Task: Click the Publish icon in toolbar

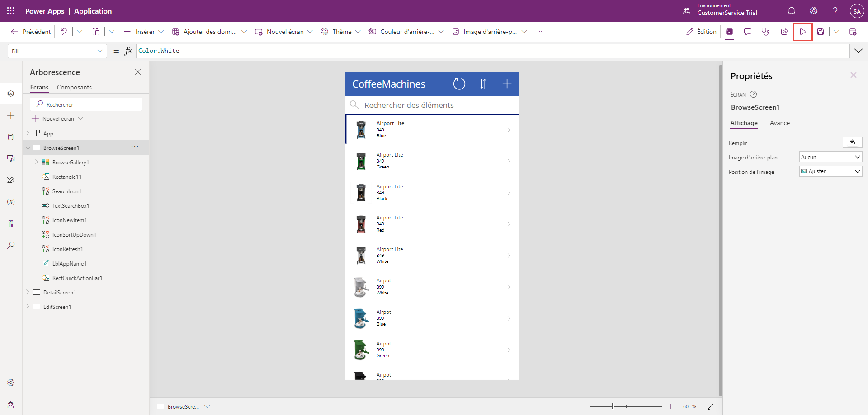Action: (853, 32)
